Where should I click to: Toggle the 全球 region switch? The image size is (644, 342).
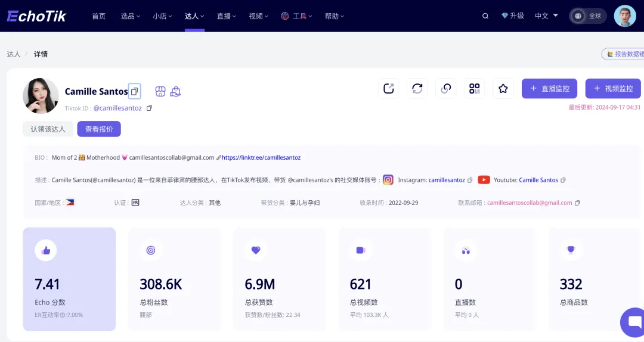point(588,16)
